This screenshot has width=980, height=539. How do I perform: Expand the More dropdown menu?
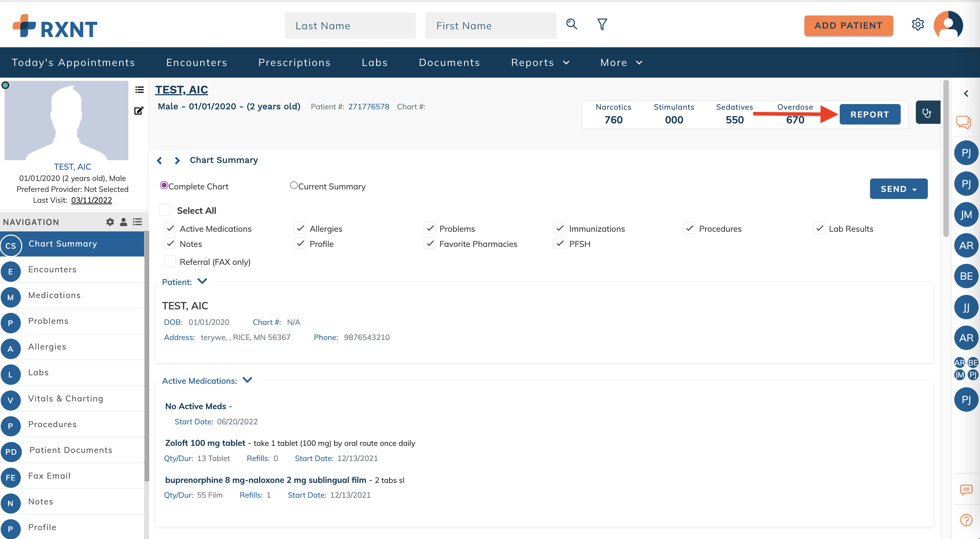pos(621,62)
